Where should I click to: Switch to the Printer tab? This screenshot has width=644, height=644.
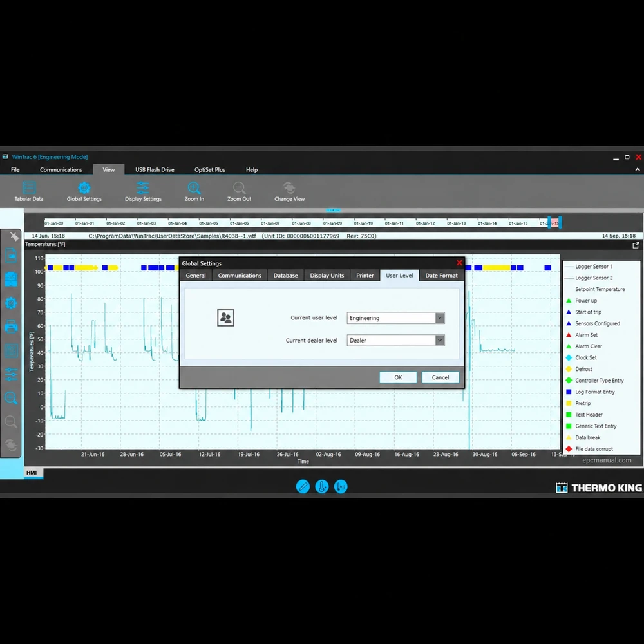click(365, 275)
